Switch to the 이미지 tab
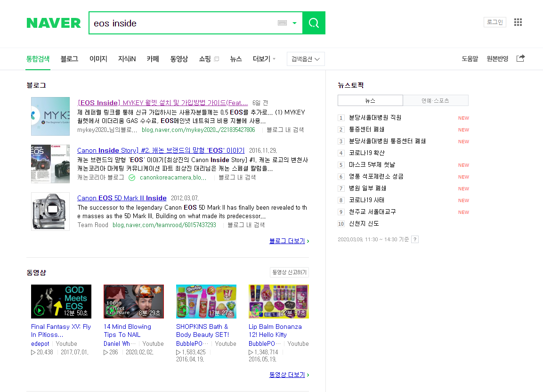This screenshot has height=392, width=543. [98, 59]
